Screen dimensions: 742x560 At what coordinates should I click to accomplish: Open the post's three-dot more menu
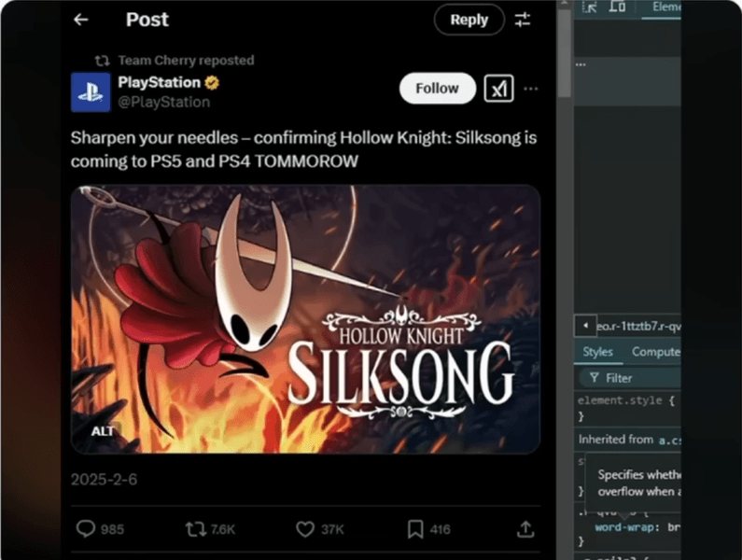pos(531,89)
